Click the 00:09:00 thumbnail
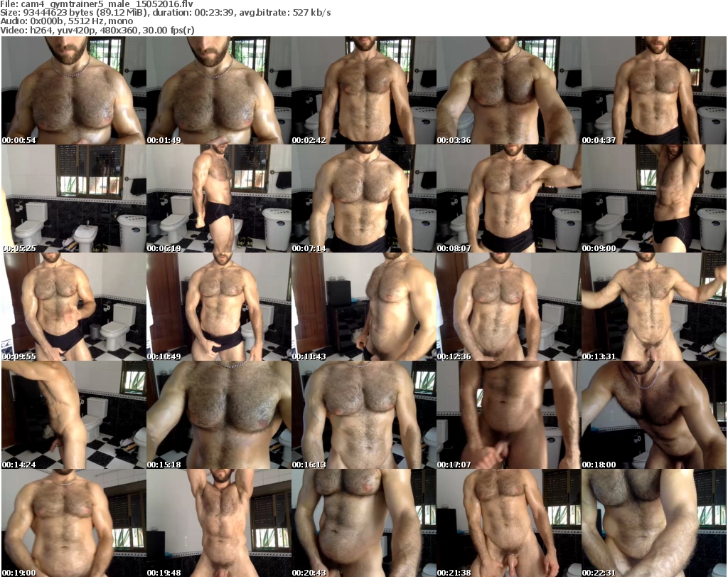728x577 pixels. point(654,198)
